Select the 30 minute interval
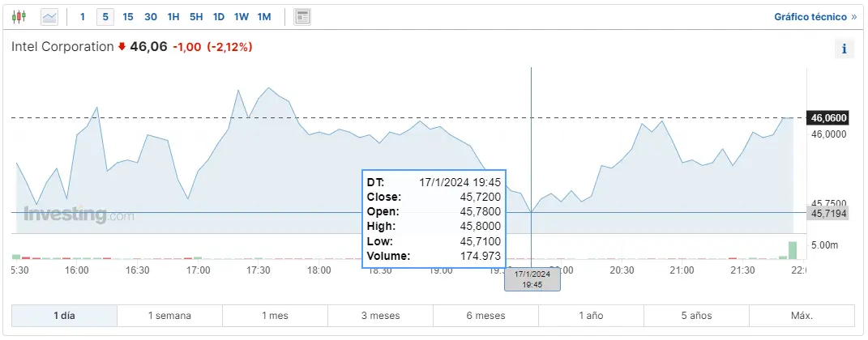Viewport: 868px width, 340px height. coord(151,17)
